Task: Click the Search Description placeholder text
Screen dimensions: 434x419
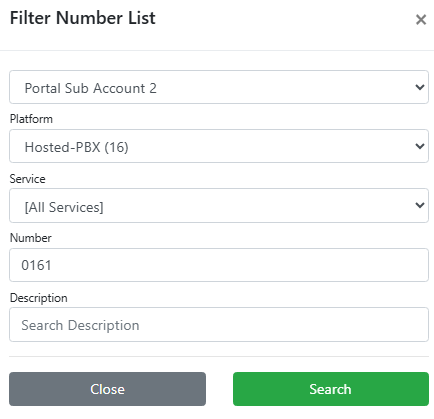Action: coord(80,325)
